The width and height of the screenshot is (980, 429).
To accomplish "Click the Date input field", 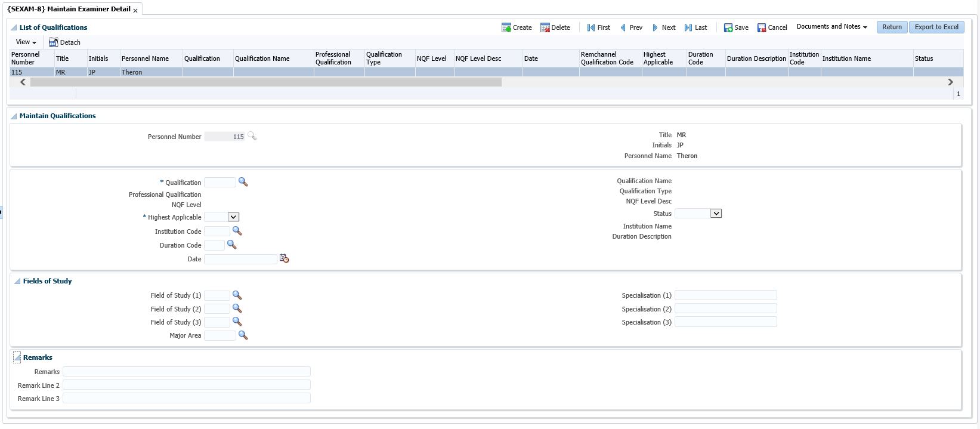I will tap(241, 259).
